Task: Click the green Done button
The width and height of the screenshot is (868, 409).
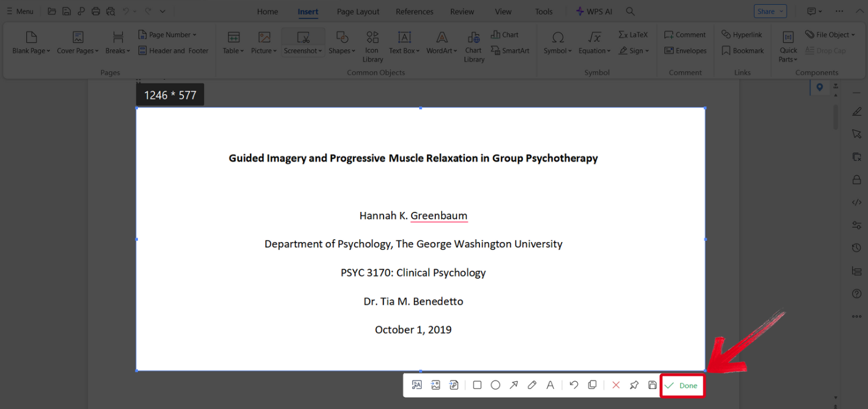Action: pos(682,385)
